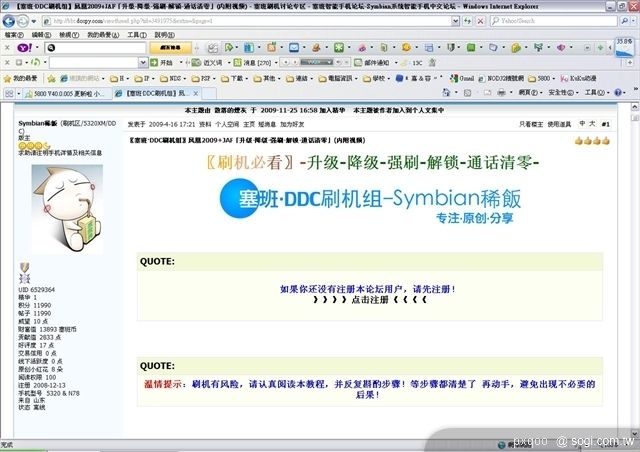Click the 使用道具 link
Image resolution: width=640 pixels, height=452 pixels.
tap(559, 124)
